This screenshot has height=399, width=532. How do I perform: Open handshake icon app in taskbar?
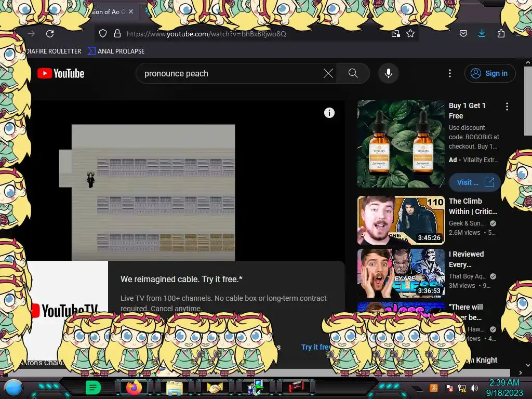point(215,388)
